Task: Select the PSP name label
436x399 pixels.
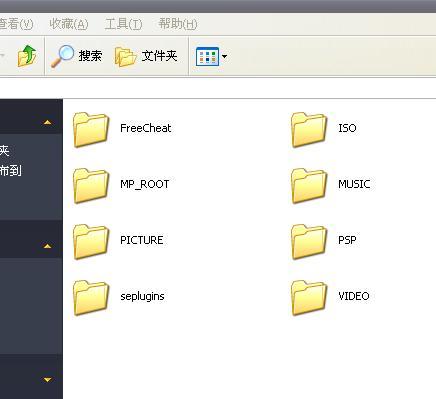Action: pos(347,240)
